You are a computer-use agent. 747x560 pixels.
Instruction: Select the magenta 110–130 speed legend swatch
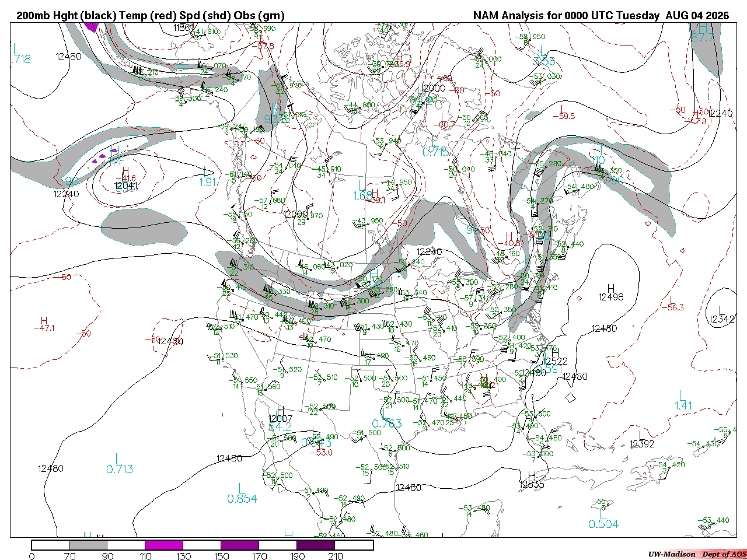164,545
